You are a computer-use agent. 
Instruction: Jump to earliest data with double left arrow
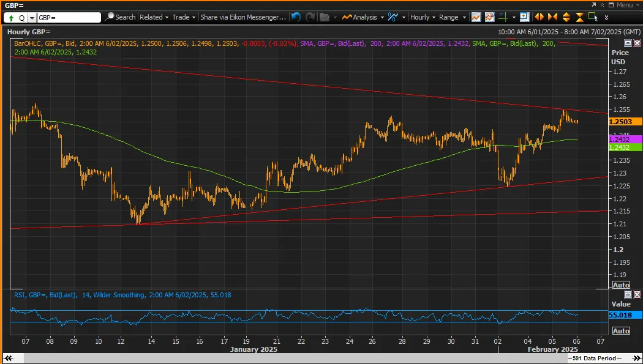[8, 358]
